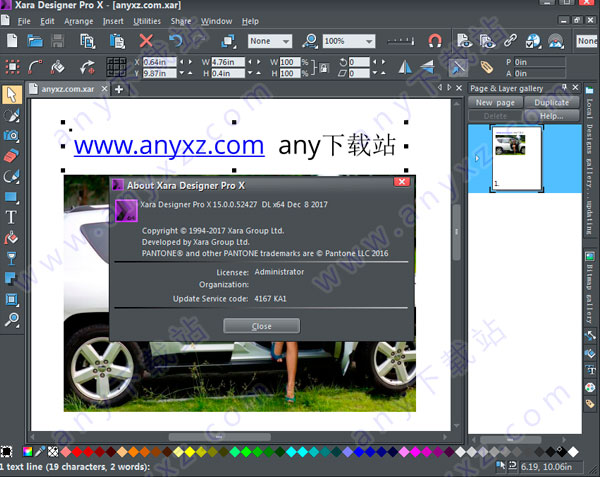The height and width of the screenshot is (477, 600).
Task: Open the Help menu
Action: coord(250,21)
